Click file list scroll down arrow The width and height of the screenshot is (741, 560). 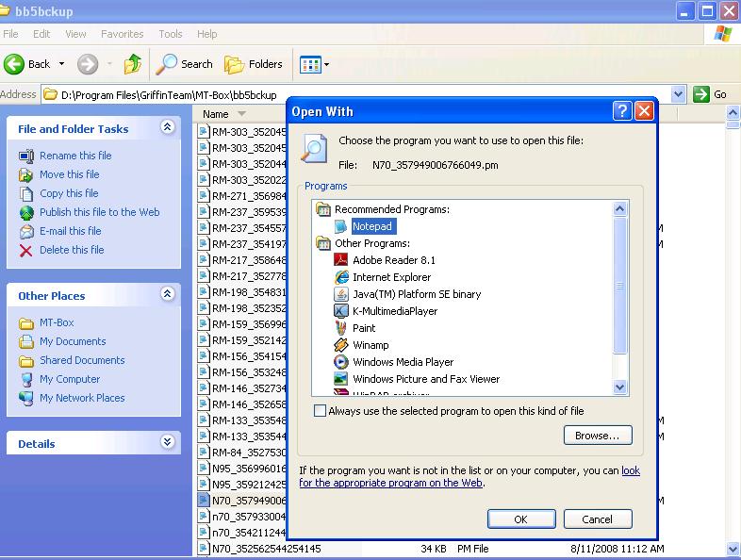pyautogui.click(x=733, y=548)
